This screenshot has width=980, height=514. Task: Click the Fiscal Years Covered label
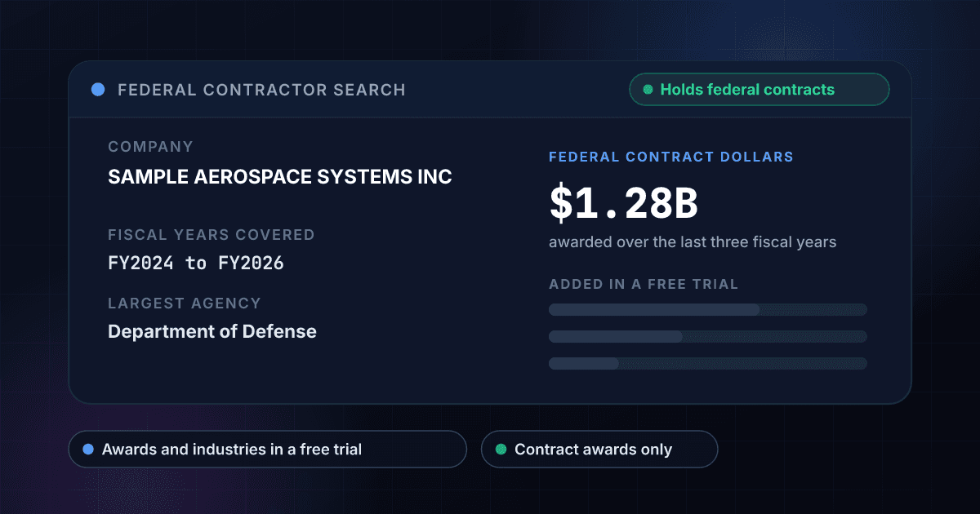click(x=212, y=235)
